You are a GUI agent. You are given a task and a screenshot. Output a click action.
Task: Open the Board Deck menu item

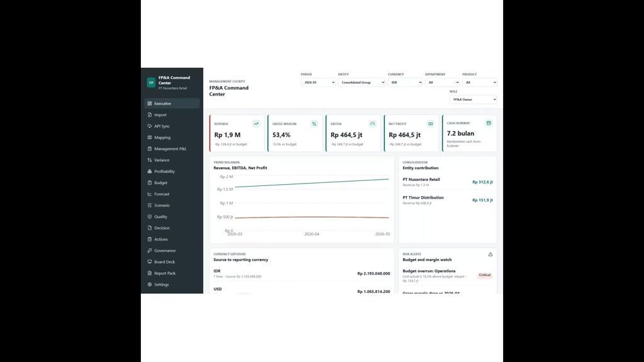click(172, 261)
